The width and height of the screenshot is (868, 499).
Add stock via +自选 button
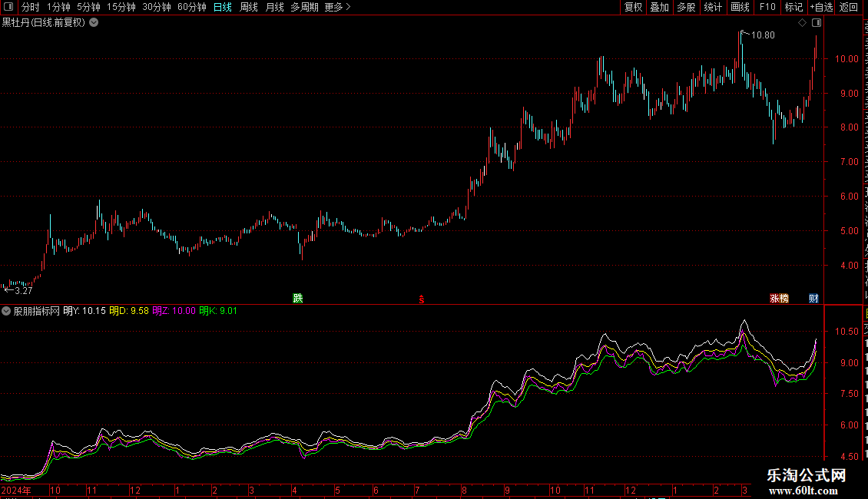[x=821, y=7]
